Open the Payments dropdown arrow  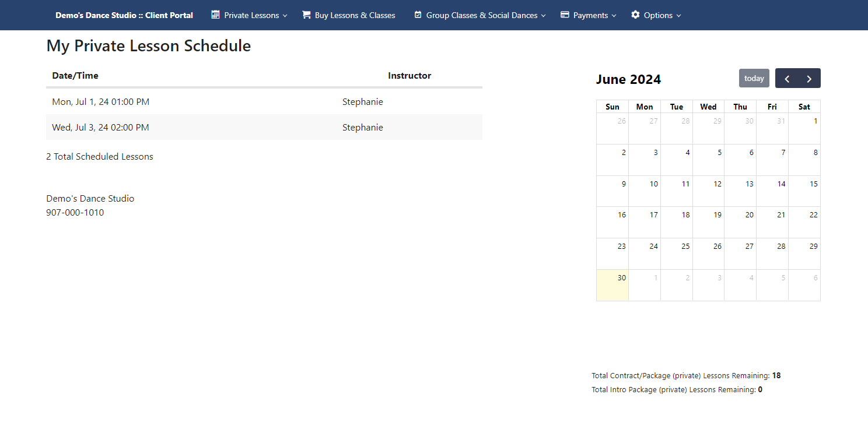614,16
